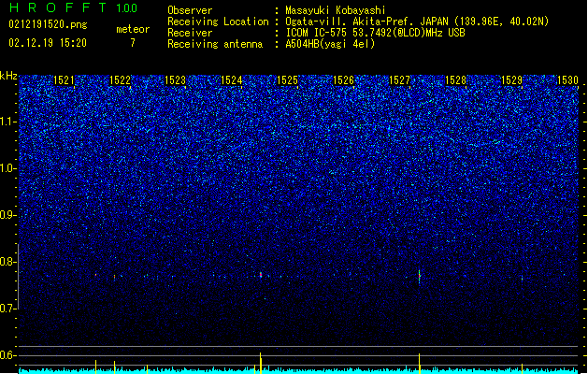Click the A504HB(yagi 4el) antenna text

coord(330,44)
